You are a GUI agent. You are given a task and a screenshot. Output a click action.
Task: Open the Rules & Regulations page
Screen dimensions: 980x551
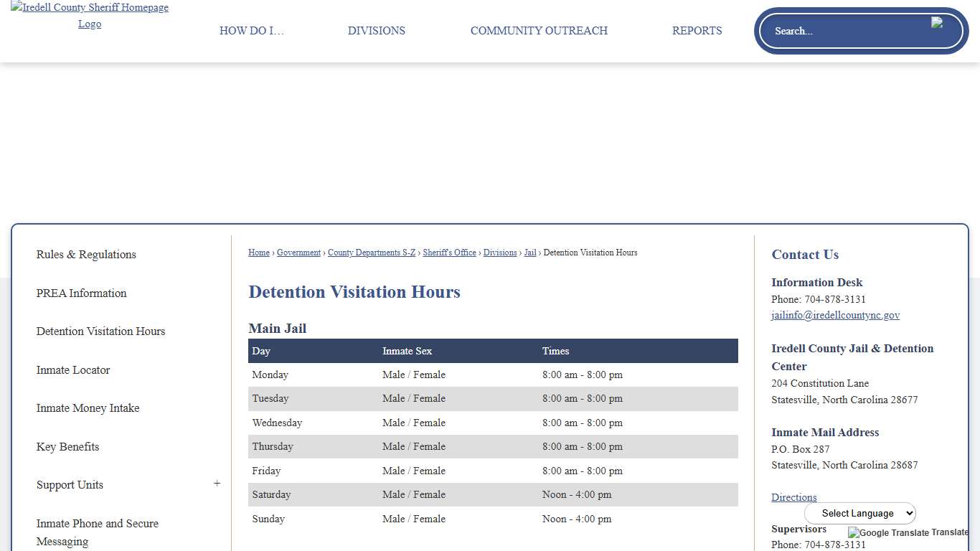tap(85, 255)
